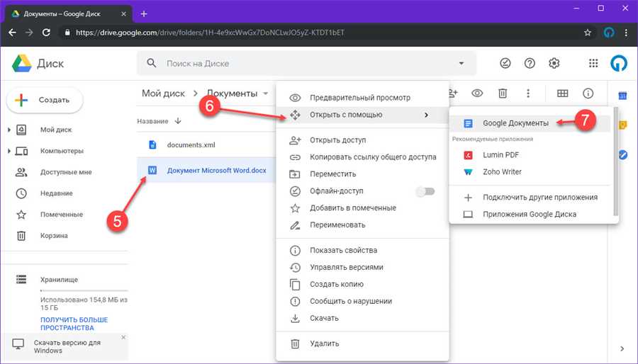Screen dimensions: 638x364
Task: Choose Создать копию
Action: pyautogui.click(x=362, y=285)
